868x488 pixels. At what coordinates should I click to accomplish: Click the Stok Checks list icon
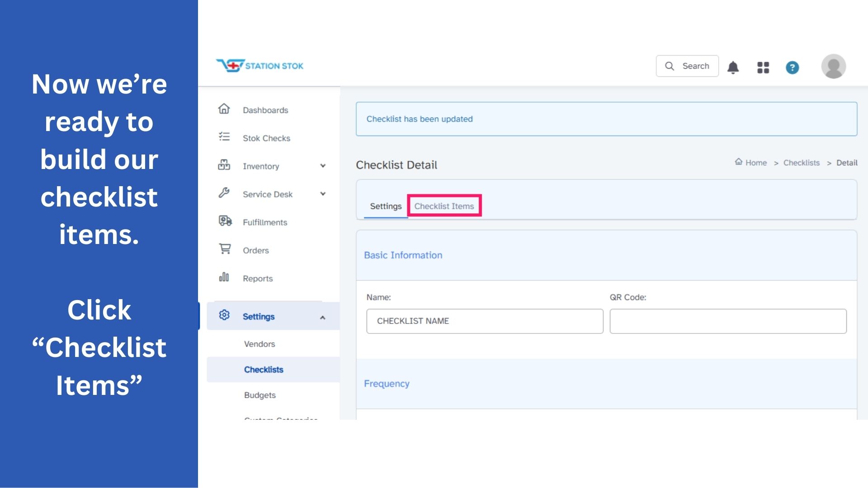coord(224,137)
